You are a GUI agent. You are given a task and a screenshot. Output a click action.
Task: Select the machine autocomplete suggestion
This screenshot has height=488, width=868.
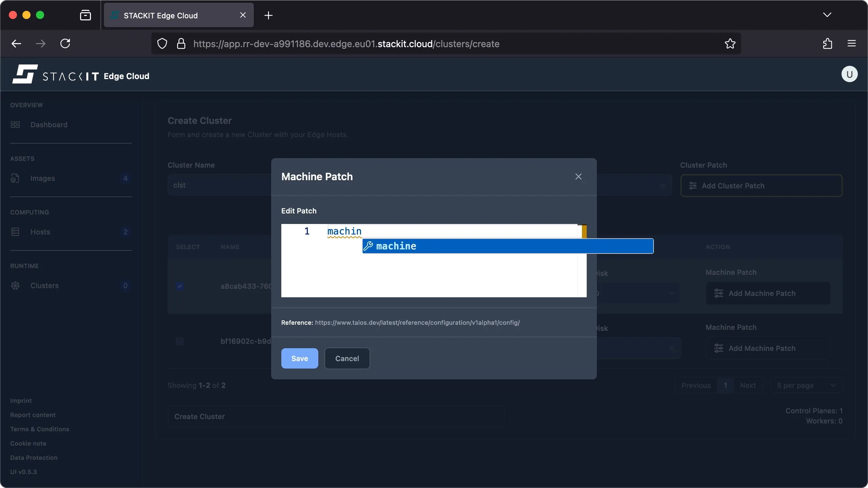[x=397, y=246]
